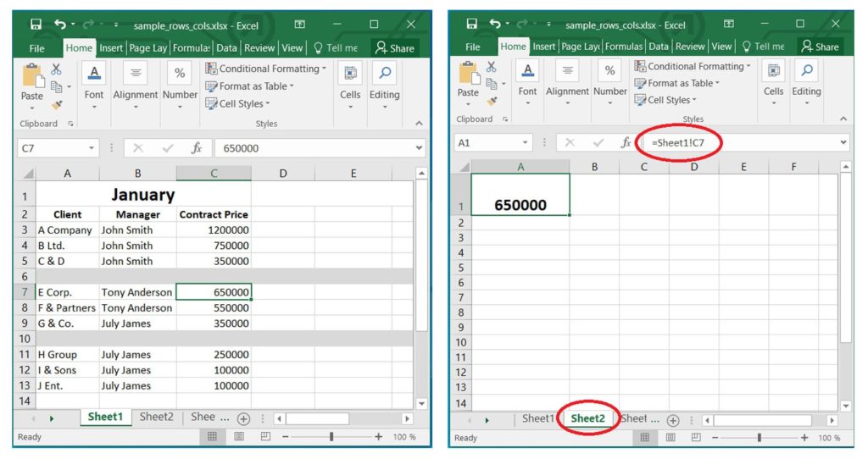This screenshot has height=459, width=868.
Task: Click the Save icon in the January table window
Action: pos(36,25)
